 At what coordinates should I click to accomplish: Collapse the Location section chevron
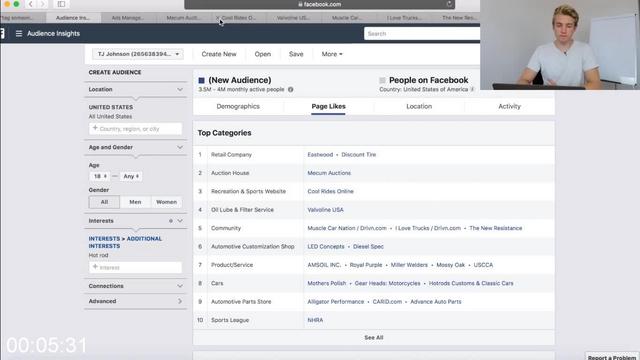(x=180, y=89)
